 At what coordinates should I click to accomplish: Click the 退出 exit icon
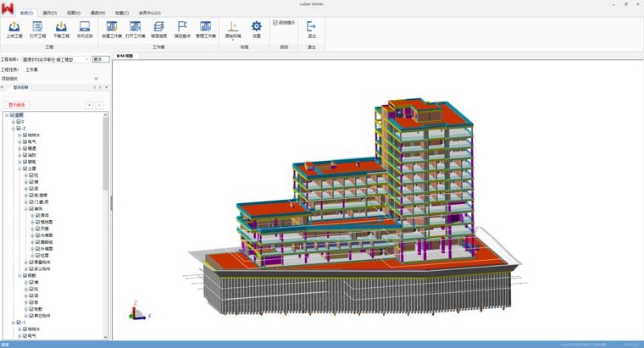pos(311,27)
